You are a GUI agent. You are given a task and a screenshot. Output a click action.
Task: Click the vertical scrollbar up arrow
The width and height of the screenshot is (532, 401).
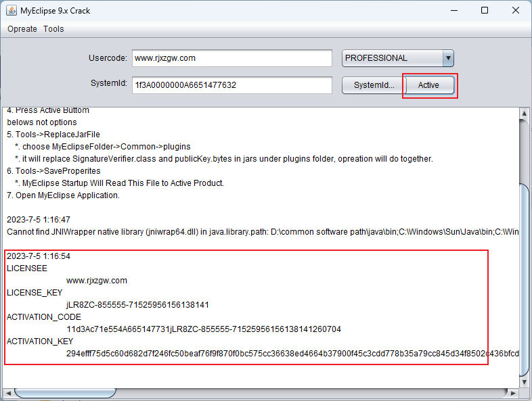(524, 113)
